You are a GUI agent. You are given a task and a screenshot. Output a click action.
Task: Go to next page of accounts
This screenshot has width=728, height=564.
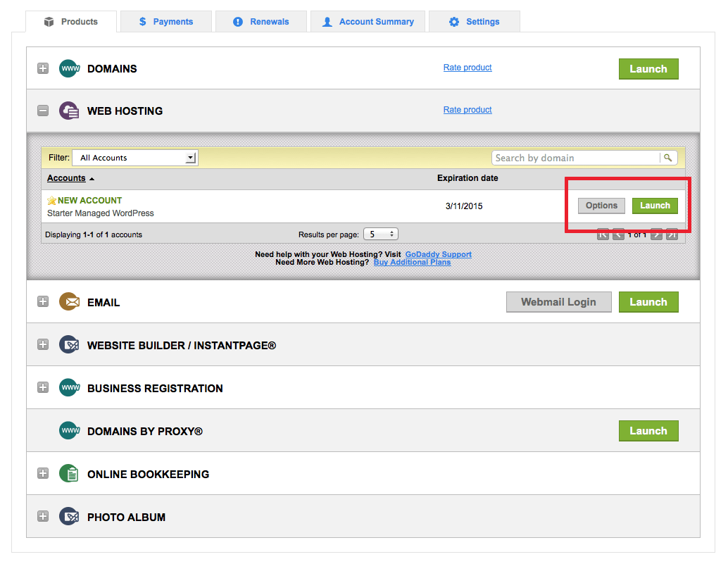[x=656, y=235]
